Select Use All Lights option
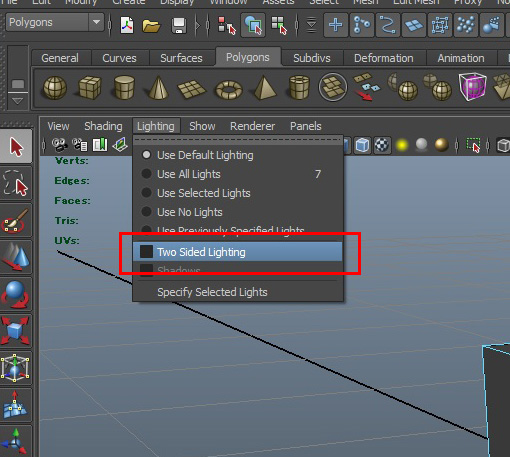This screenshot has width=510, height=457. (x=238, y=174)
